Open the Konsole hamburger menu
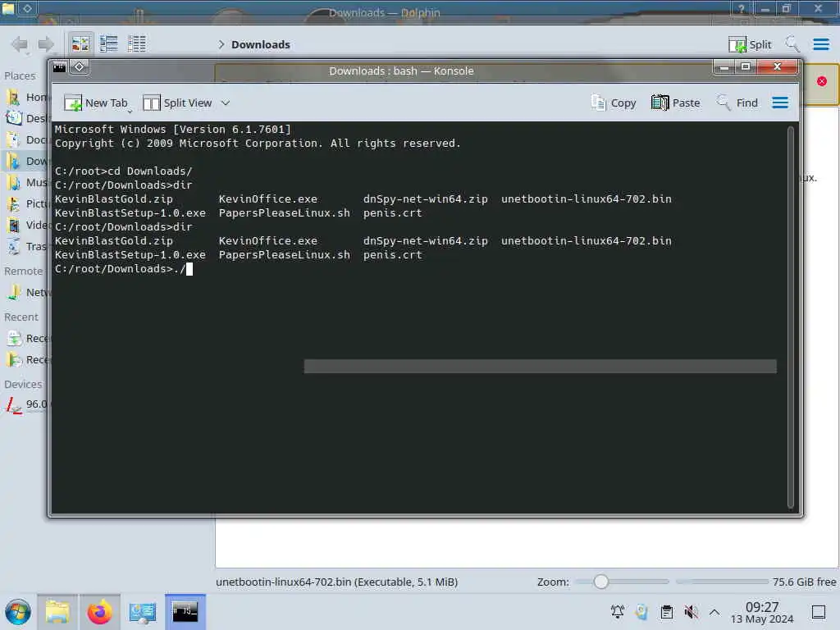 point(780,103)
